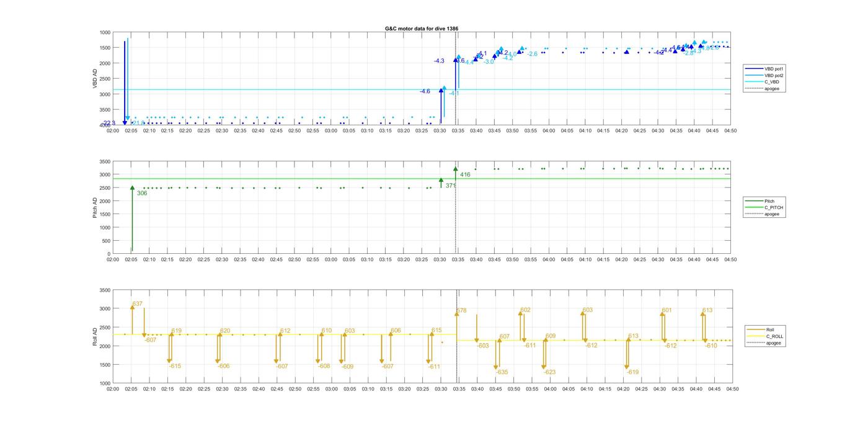This screenshot has width=868, height=430.
Task: Click the VBD data label "-2.6"
Action: point(532,54)
